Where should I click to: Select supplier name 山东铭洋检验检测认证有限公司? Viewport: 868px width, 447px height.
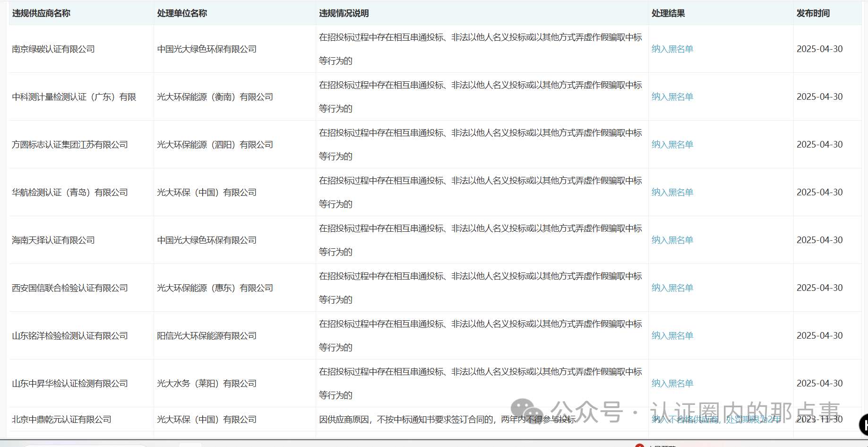click(70, 336)
